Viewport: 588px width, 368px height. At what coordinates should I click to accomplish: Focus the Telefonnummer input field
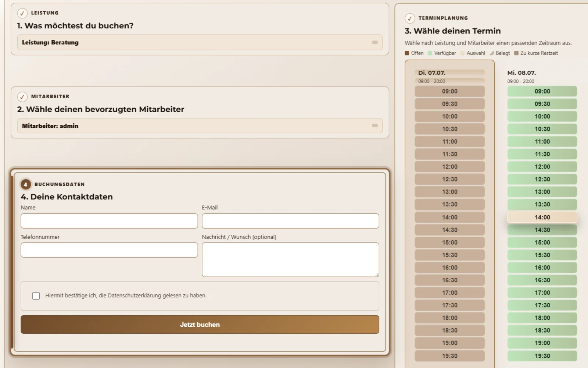(109, 250)
